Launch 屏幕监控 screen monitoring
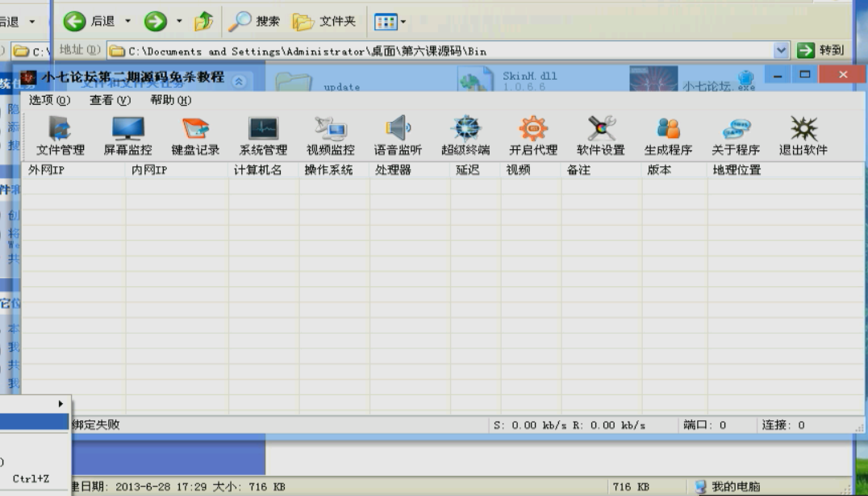Image resolution: width=868 pixels, height=496 pixels. pos(127,135)
